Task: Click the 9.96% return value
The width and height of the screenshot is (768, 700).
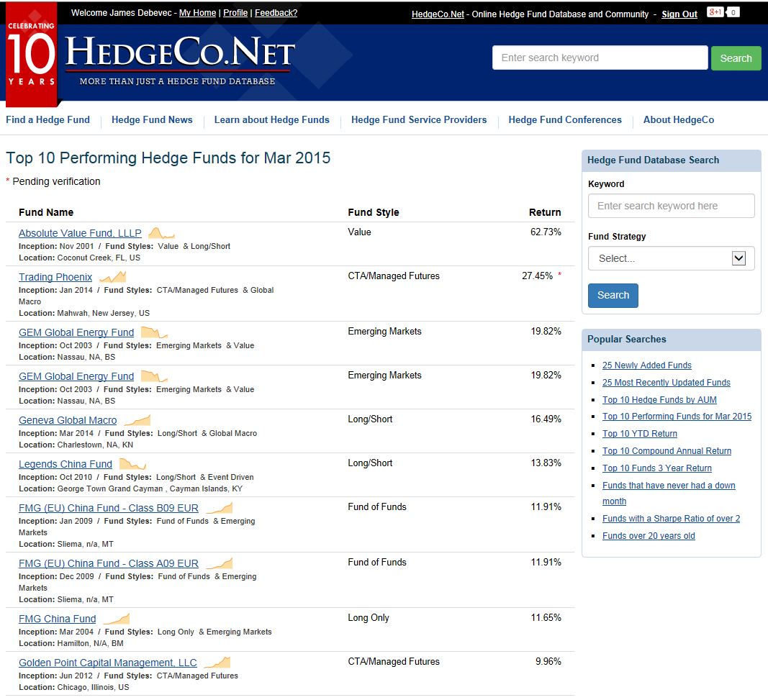Action: pyautogui.click(x=548, y=662)
